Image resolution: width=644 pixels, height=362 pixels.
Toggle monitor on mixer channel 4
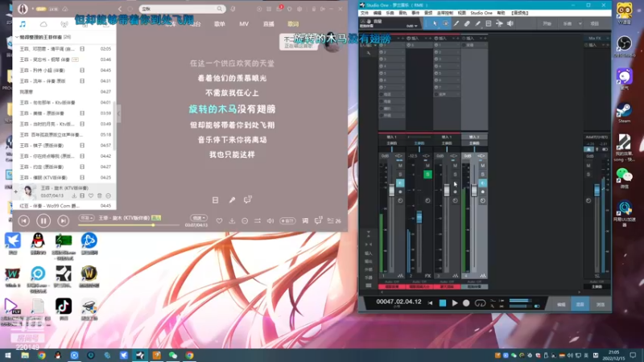pos(482,183)
